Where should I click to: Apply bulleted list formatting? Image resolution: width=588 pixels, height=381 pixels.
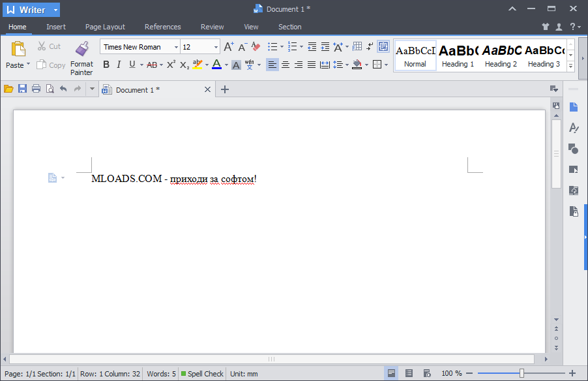click(x=272, y=46)
